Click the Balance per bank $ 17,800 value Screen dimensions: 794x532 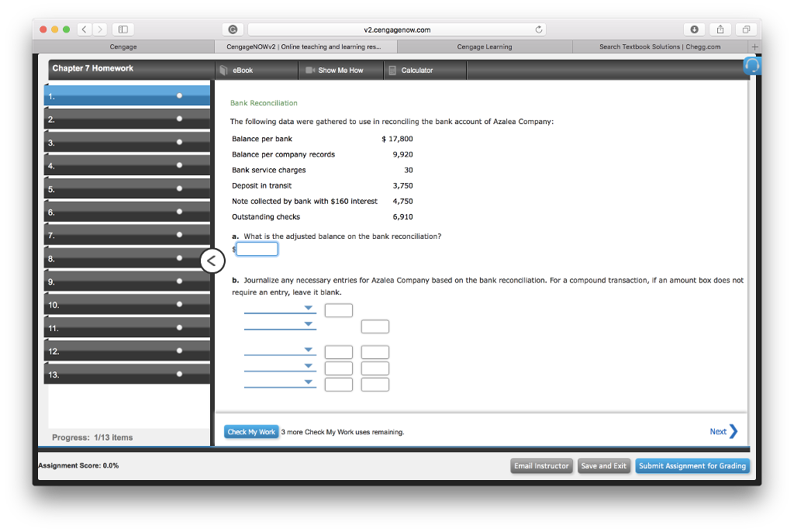pos(397,139)
